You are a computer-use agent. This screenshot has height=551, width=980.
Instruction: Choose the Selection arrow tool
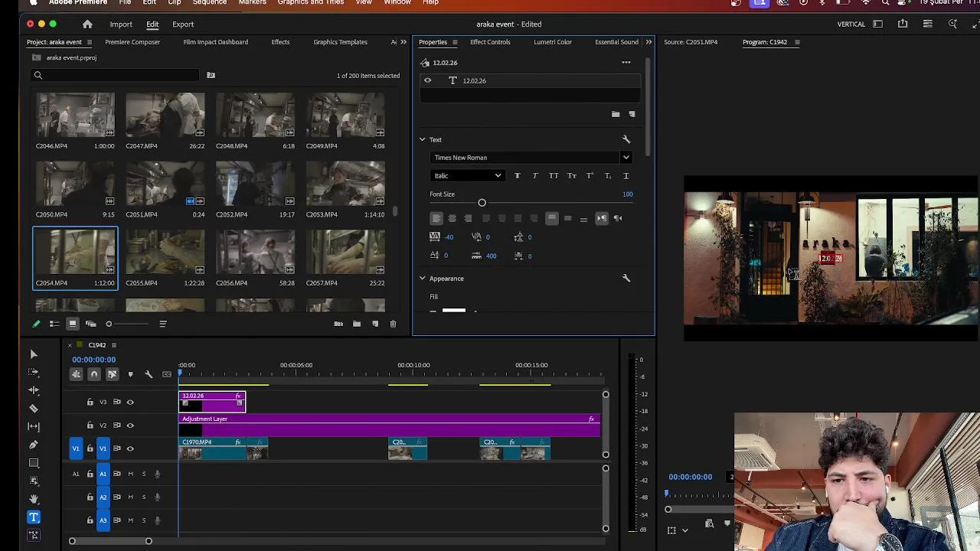coord(34,354)
